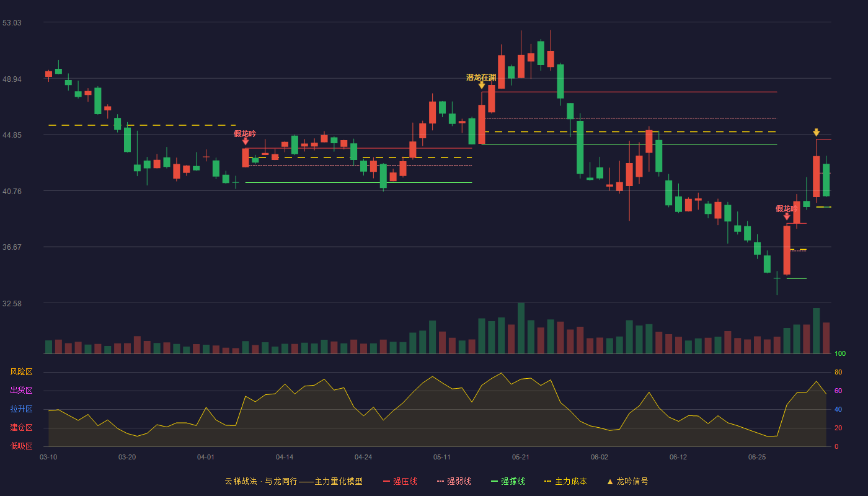Toggle the 强弱线 legend item
The image size is (868, 496).
(x=454, y=481)
